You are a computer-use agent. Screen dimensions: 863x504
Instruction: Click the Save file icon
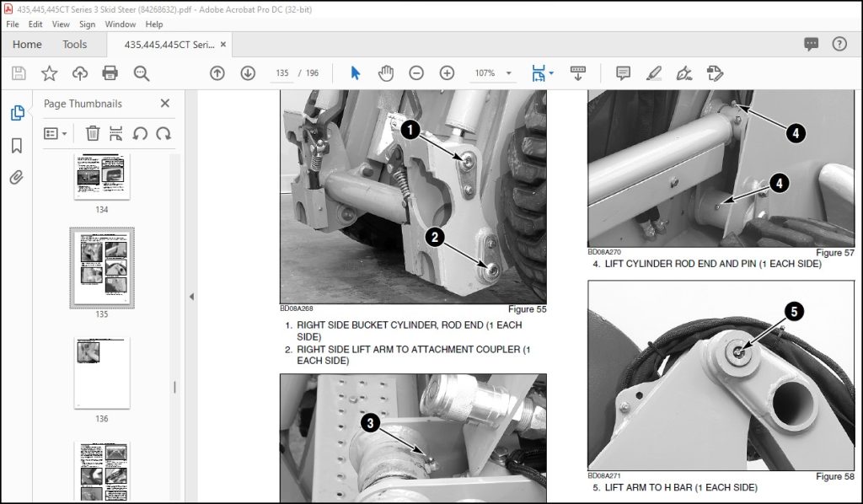(19, 73)
